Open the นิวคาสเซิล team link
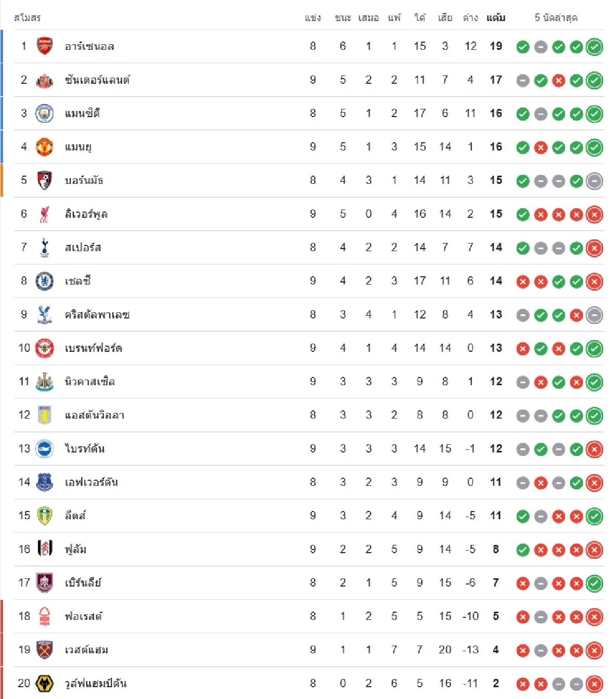The image size is (616, 699). click(89, 382)
